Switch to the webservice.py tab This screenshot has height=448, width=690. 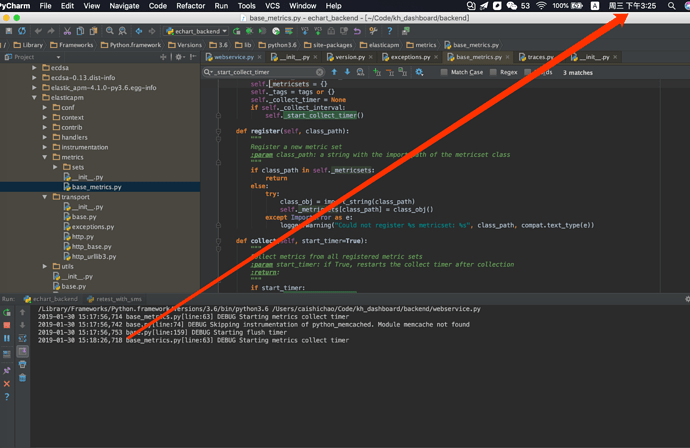(233, 57)
